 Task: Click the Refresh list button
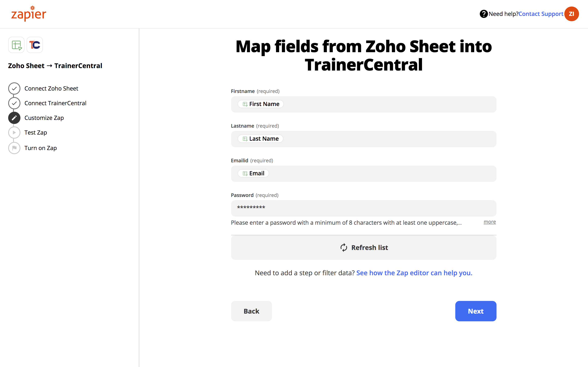pos(363,248)
